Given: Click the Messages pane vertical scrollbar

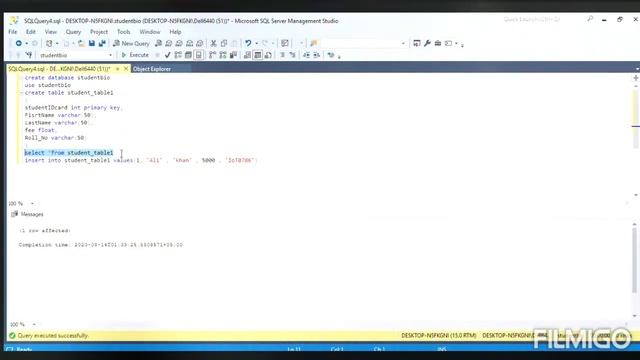Looking at the screenshot, I should pyautogui.click(x=634, y=269).
